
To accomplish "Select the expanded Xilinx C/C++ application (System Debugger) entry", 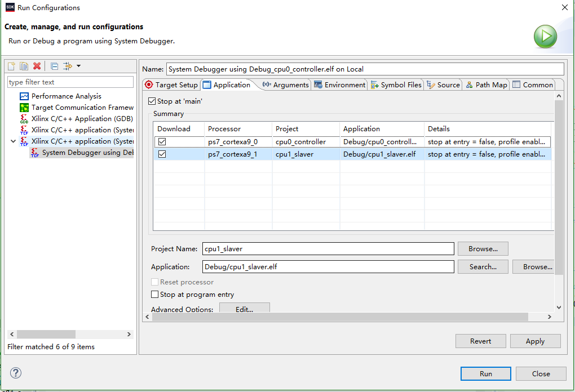I will (77, 141).
